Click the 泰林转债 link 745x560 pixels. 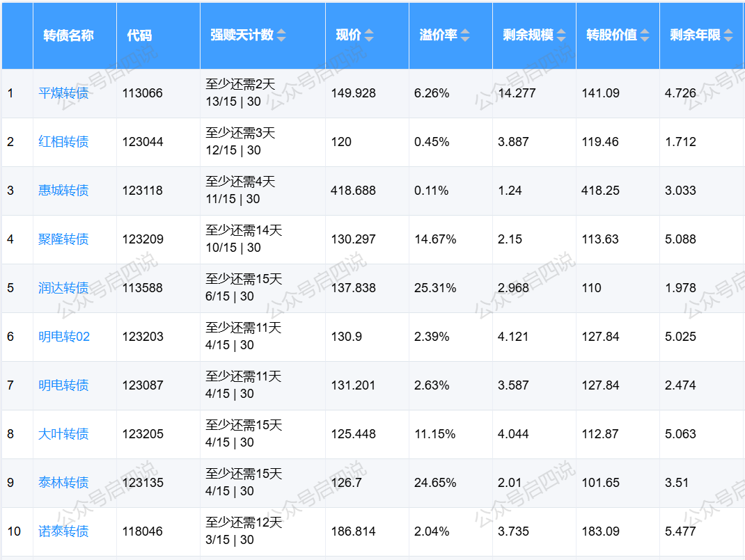click(x=63, y=483)
